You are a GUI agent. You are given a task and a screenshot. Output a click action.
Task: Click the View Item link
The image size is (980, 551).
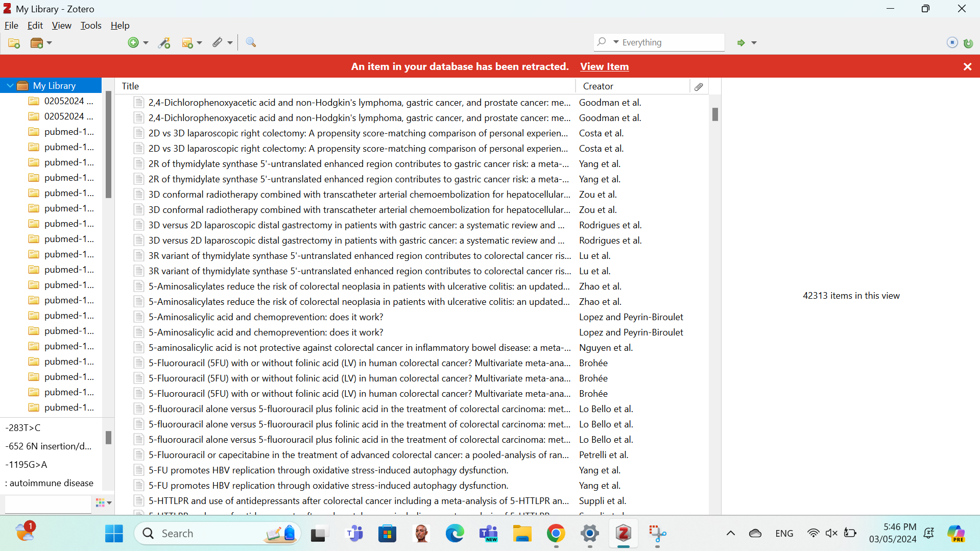coord(604,66)
